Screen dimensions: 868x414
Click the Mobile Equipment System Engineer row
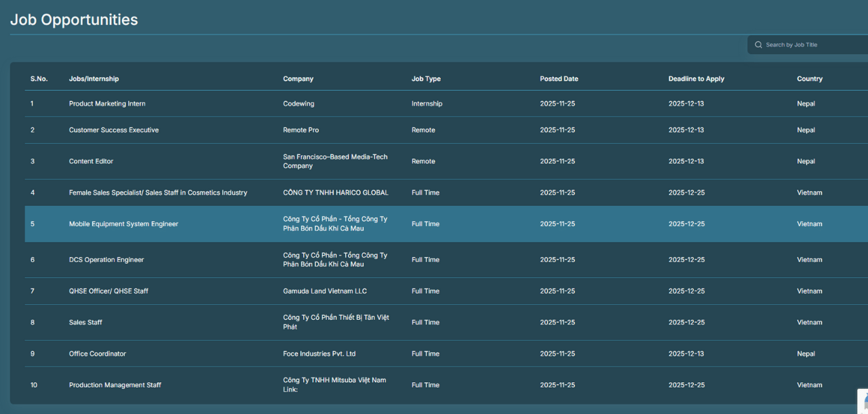tap(123, 224)
